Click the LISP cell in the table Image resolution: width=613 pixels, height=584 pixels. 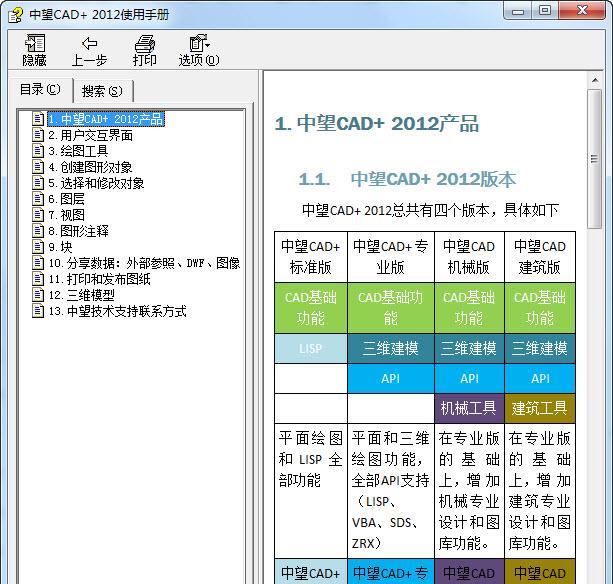(x=310, y=348)
